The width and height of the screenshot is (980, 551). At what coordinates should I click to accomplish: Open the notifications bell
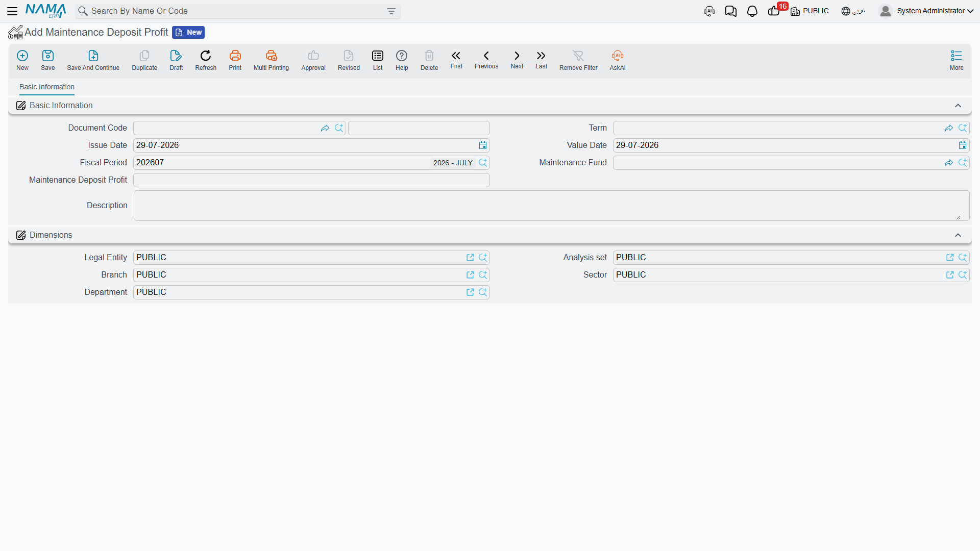click(x=752, y=11)
